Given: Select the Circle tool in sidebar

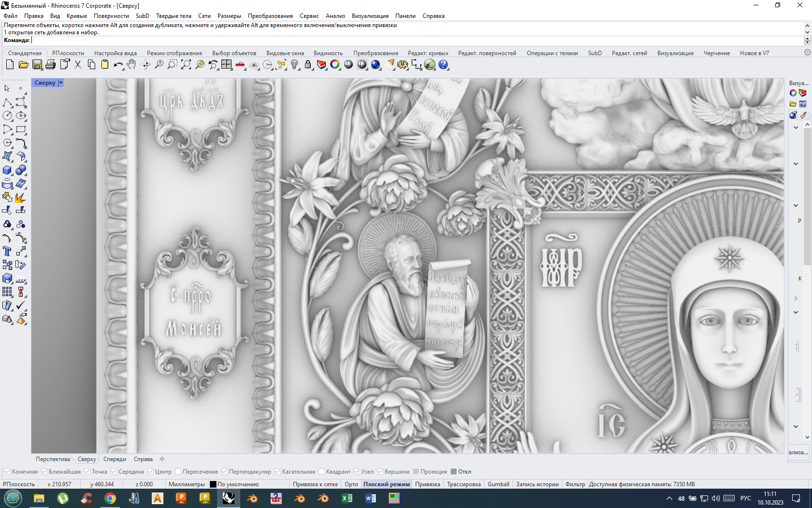Looking at the screenshot, I should tap(7, 116).
